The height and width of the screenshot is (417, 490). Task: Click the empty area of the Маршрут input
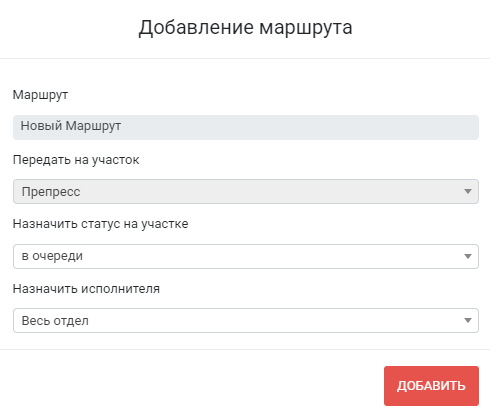(x=300, y=127)
